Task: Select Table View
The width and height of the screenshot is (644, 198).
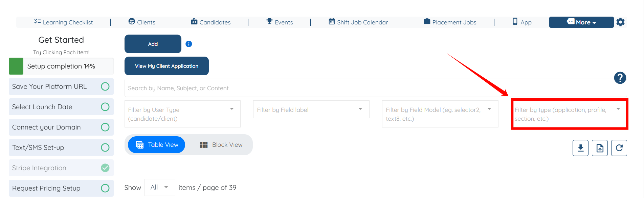Action: (157, 145)
